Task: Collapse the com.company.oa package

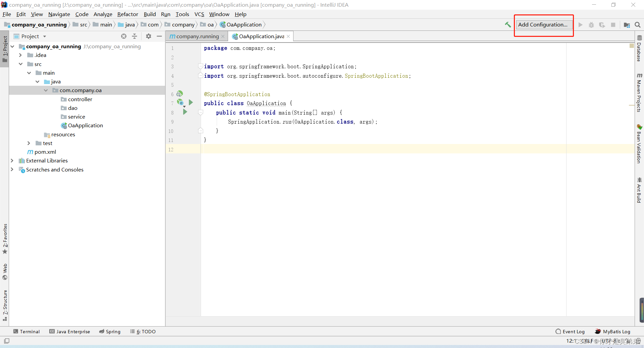Action: pos(46,90)
